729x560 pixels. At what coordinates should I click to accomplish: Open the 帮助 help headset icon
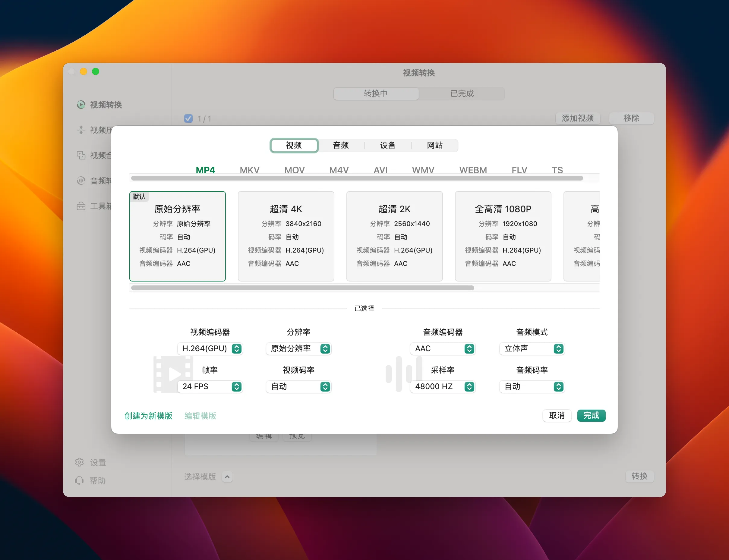pyautogui.click(x=79, y=480)
